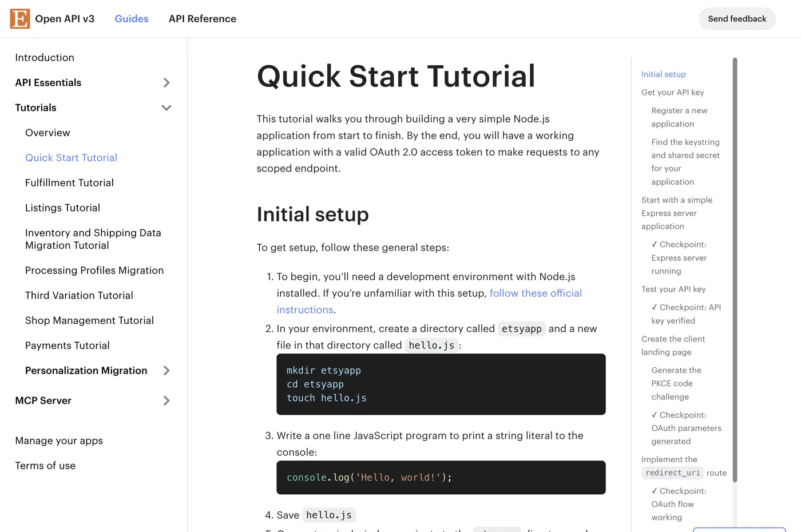Viewport: 801px width, 532px height.
Task: Open Manage your apps link
Action: (59, 441)
